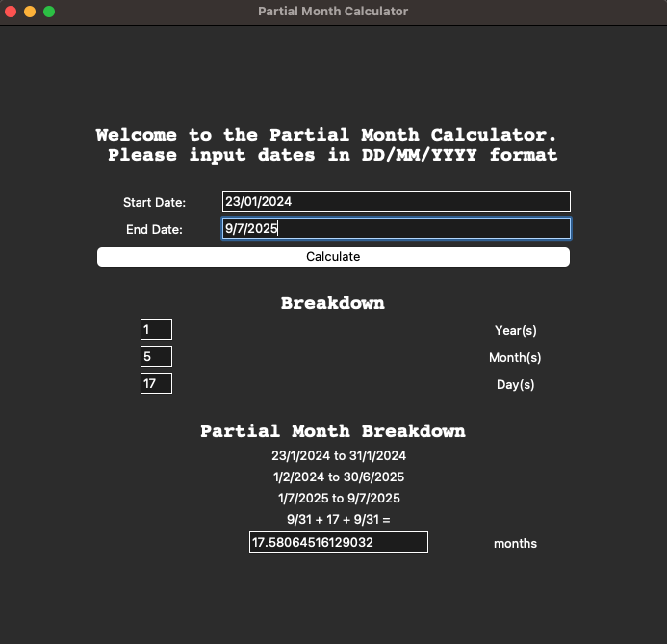Maximize the window using the green button
667x644 pixels.
click(x=49, y=12)
